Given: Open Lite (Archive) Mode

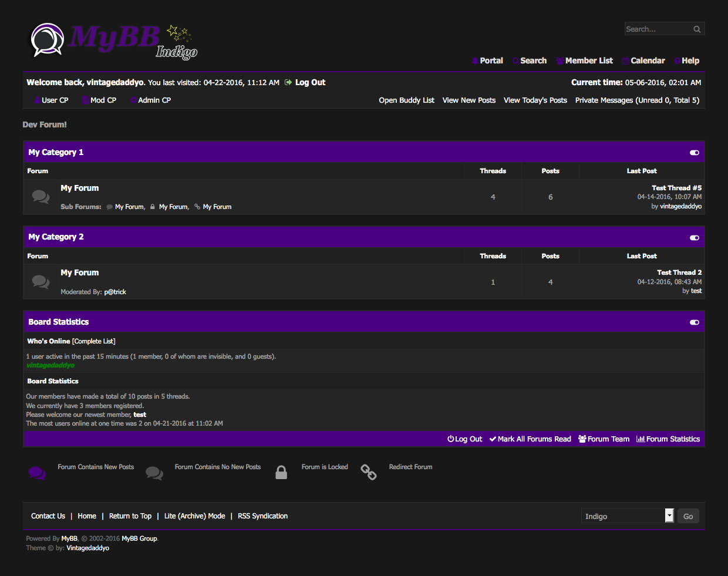Looking at the screenshot, I should pos(195,516).
